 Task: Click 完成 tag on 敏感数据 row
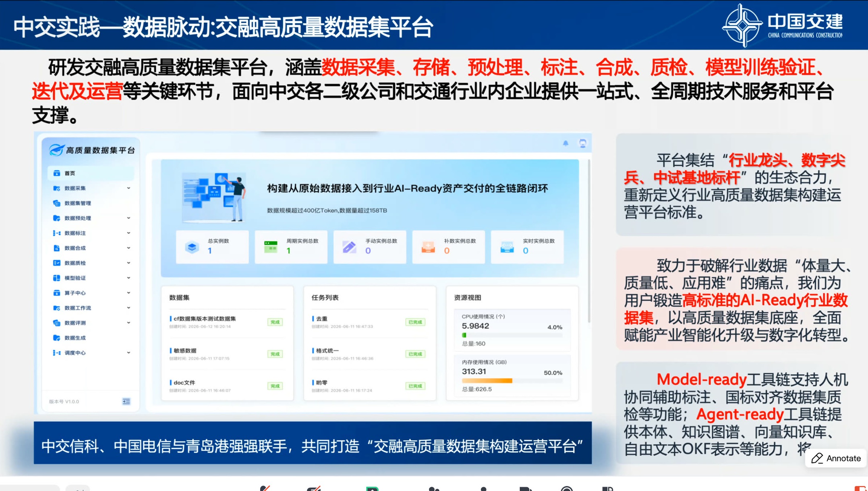point(275,354)
